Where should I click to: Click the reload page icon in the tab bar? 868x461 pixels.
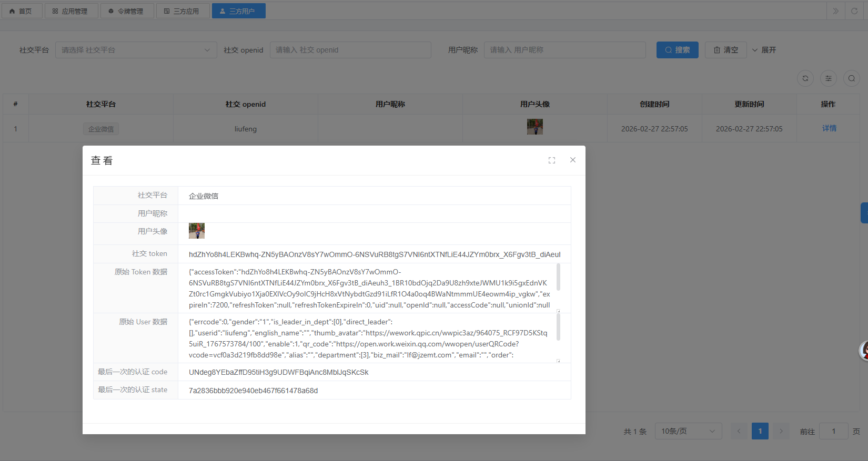pos(854,11)
